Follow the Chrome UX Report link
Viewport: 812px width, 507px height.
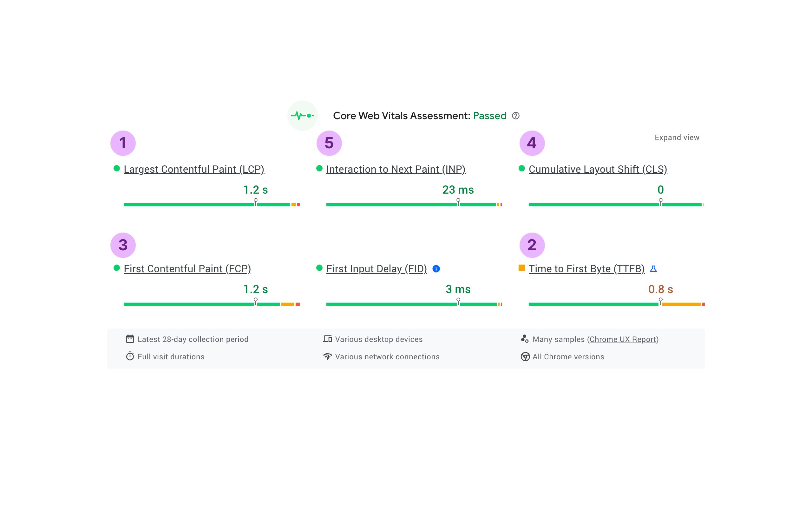point(623,339)
